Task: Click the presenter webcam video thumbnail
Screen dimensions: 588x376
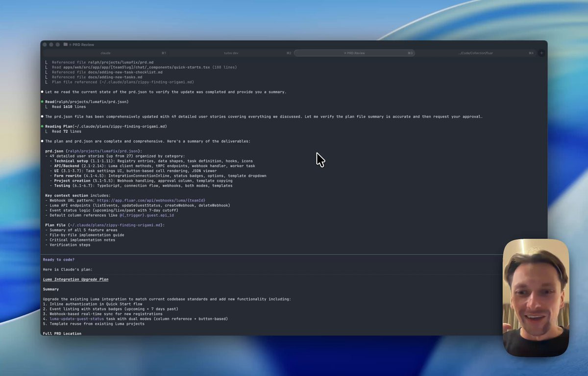Action: click(x=536, y=298)
